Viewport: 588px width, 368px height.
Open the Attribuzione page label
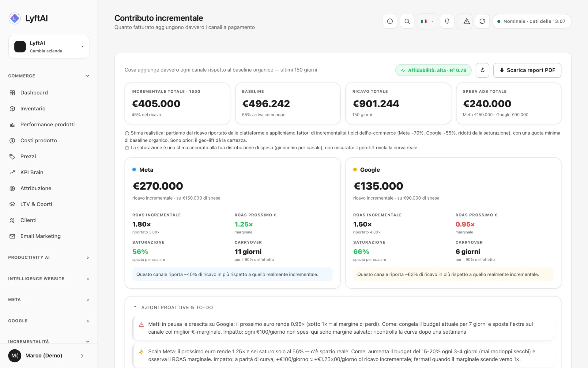(36, 188)
